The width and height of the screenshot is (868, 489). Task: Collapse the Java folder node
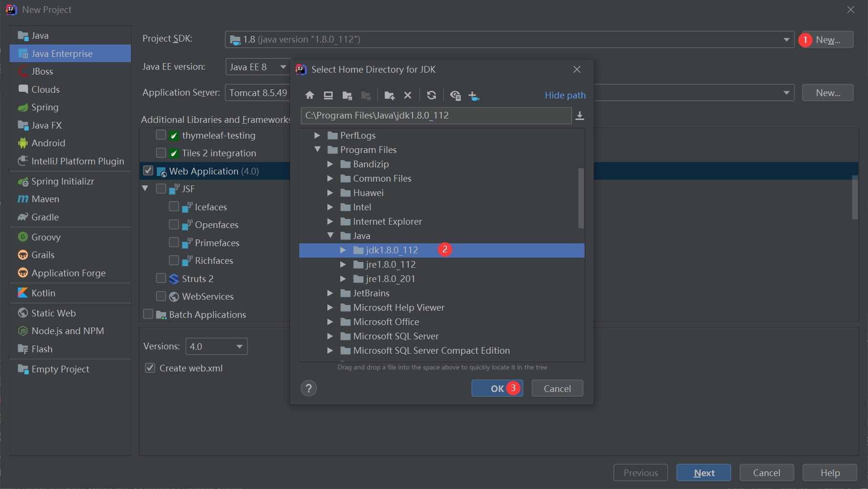point(330,236)
